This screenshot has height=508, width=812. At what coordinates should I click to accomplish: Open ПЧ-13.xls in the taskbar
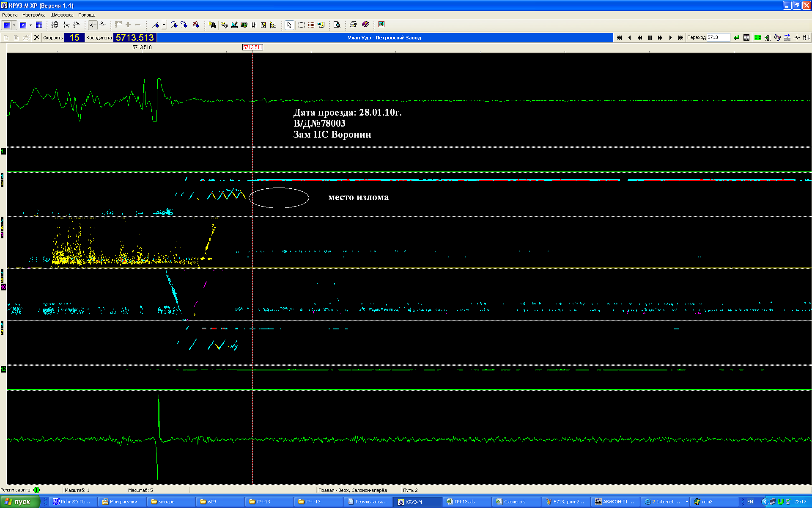coord(466,502)
